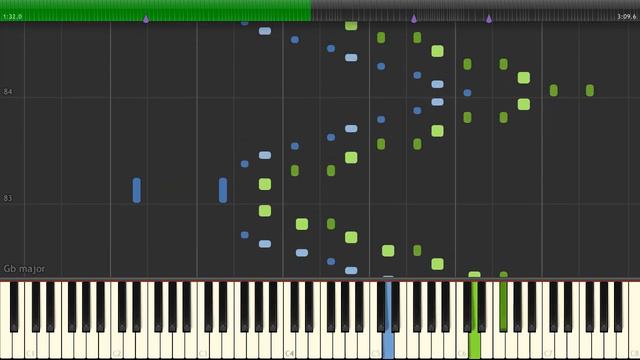Click the piano key labeled C2

click(x=117, y=345)
